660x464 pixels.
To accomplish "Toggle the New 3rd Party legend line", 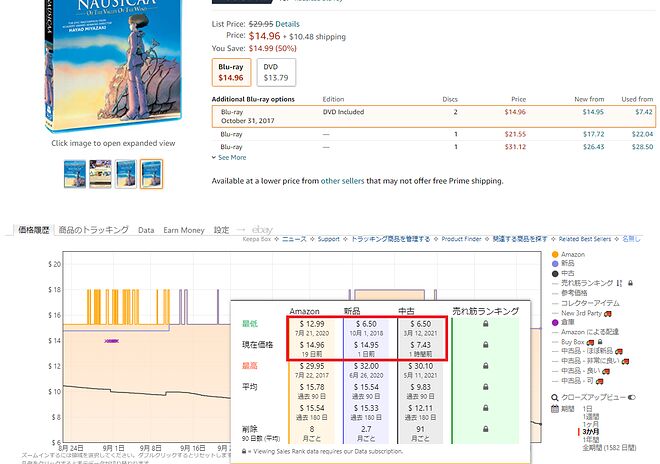I will (577, 313).
